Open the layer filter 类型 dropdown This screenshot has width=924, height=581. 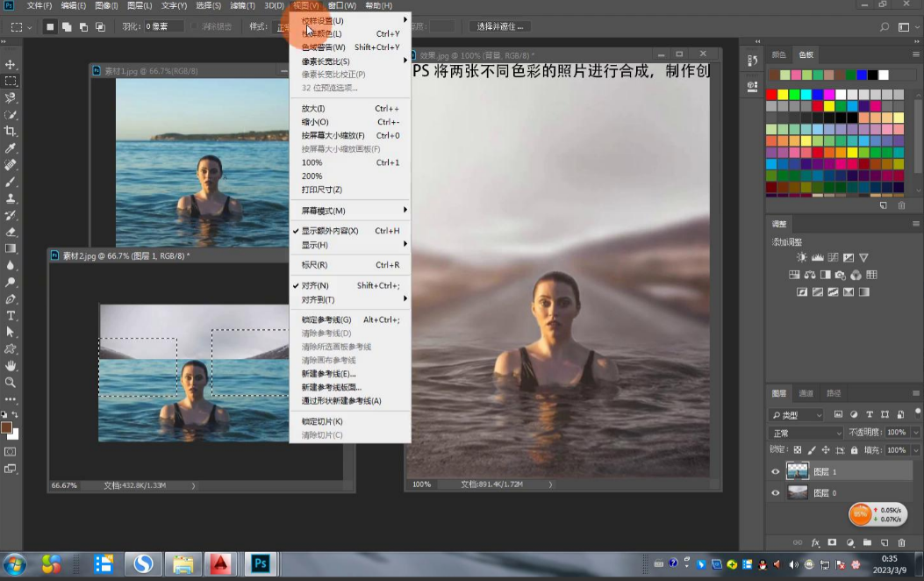(x=797, y=415)
